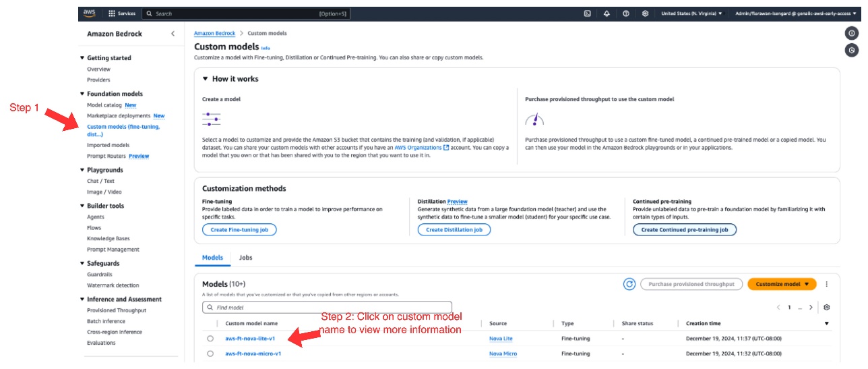Sort by Creation time using the arrow
The height and width of the screenshot is (369, 868).
[827, 324]
